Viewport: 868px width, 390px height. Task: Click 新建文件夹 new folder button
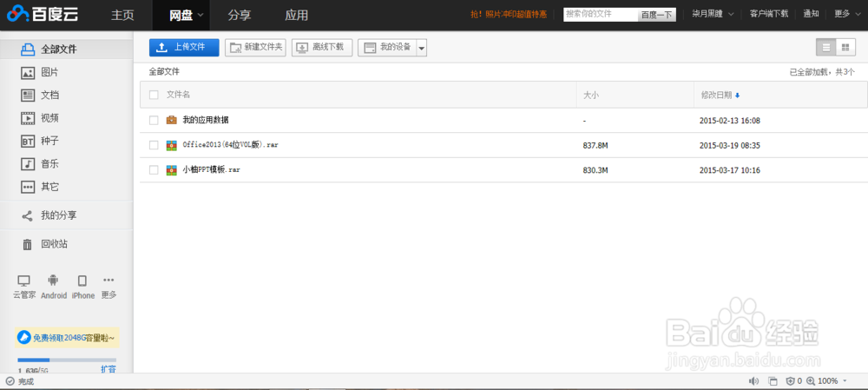pos(255,48)
